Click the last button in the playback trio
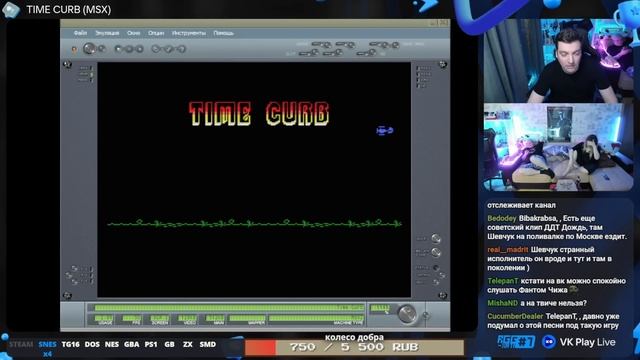 (139, 49)
